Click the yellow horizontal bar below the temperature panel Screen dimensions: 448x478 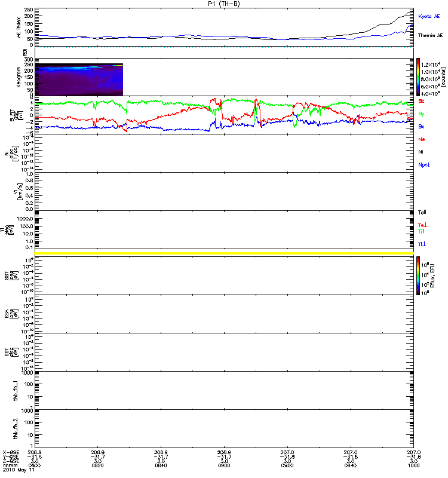coord(224,253)
